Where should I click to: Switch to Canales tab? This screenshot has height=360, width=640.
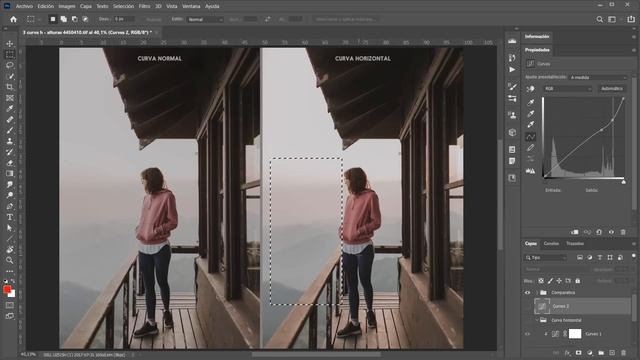point(551,244)
